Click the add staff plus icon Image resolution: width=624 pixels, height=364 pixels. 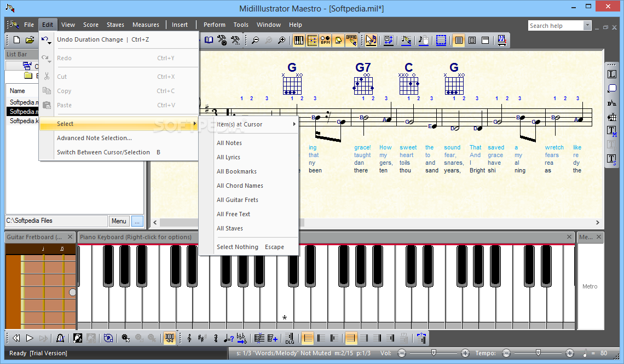pos(273,338)
